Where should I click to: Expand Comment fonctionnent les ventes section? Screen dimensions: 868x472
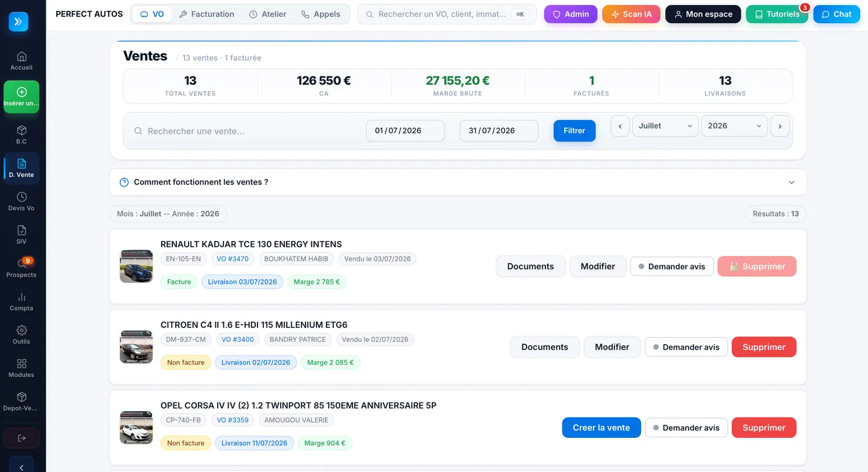click(457, 182)
